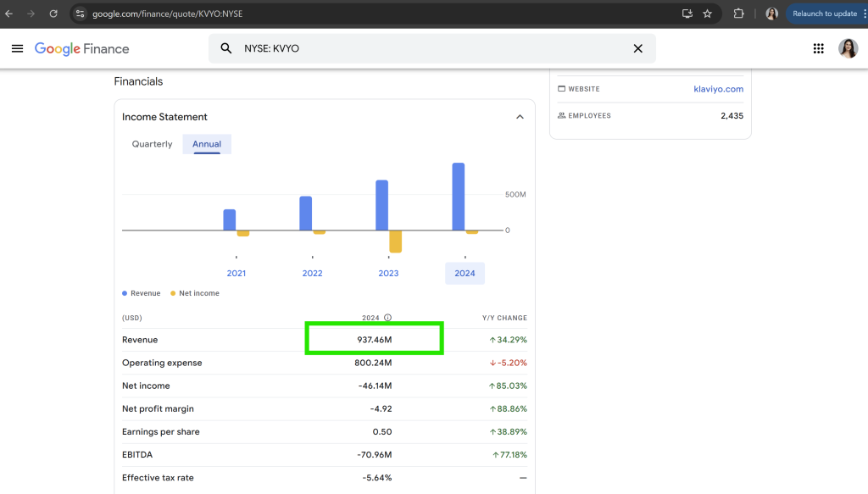The image size is (868, 494).
Task: Click Relaunch to update button
Action: pos(824,14)
